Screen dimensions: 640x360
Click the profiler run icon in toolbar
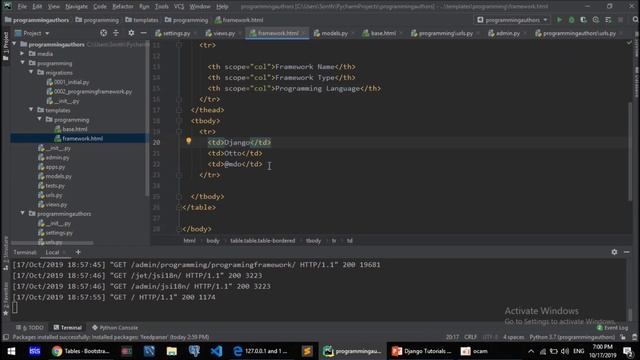pos(596,20)
